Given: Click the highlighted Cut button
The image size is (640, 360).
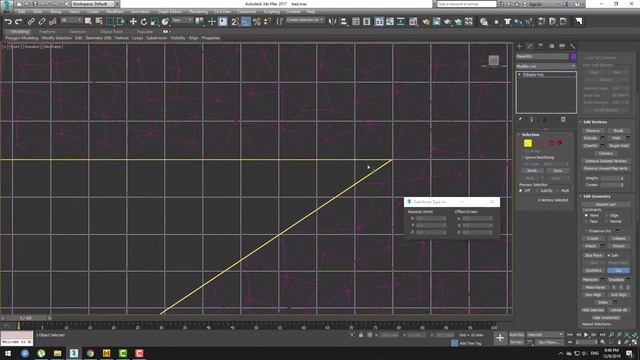Looking at the screenshot, I should click(x=618, y=270).
